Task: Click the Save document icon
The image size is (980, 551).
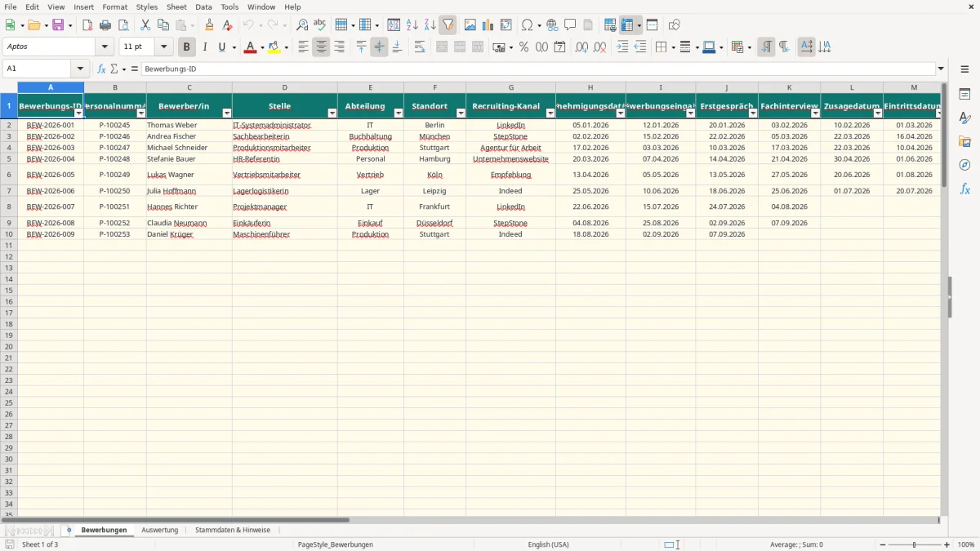Action: point(58,25)
